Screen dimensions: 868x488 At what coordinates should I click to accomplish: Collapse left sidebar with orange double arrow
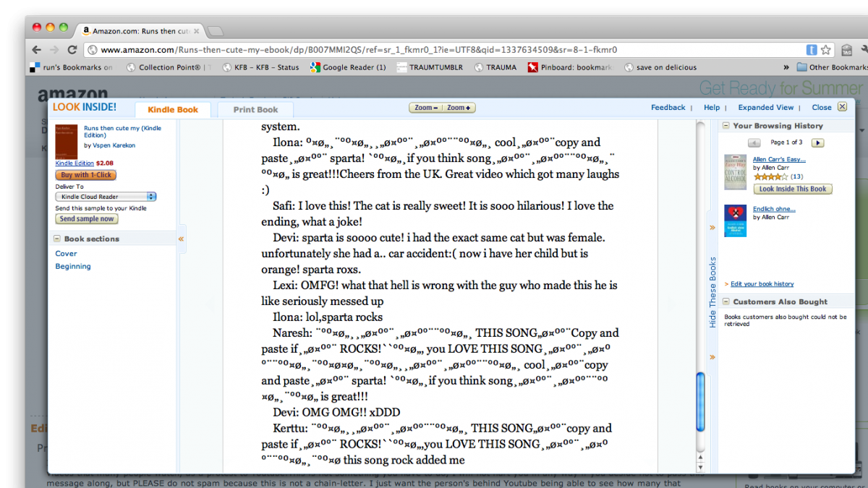pos(181,239)
